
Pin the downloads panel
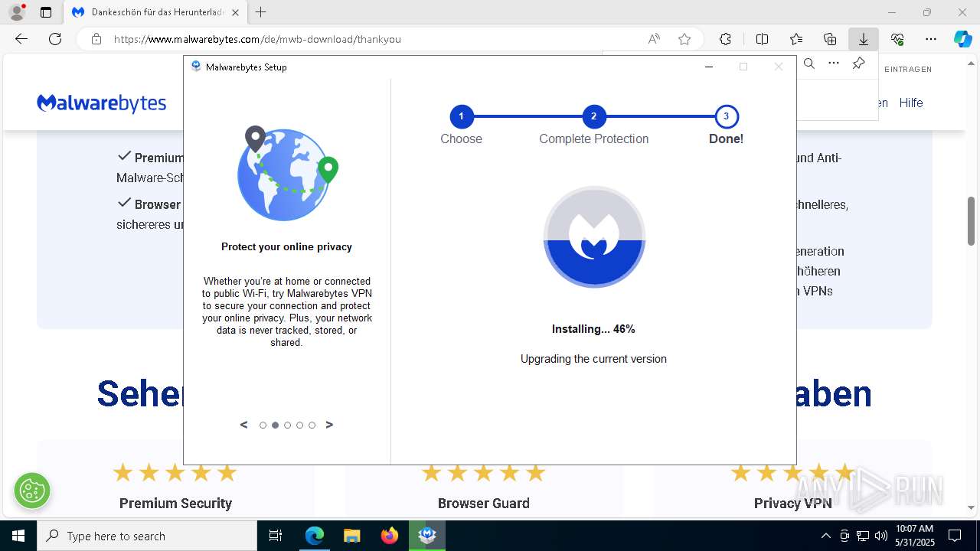(x=858, y=64)
